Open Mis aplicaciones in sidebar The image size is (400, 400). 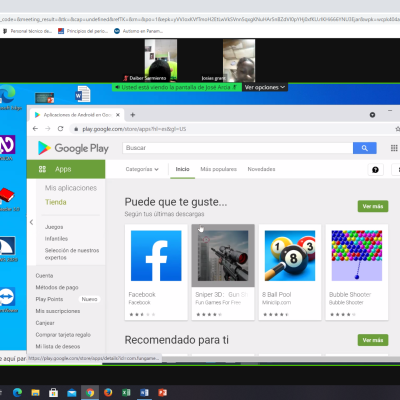[x=71, y=188]
